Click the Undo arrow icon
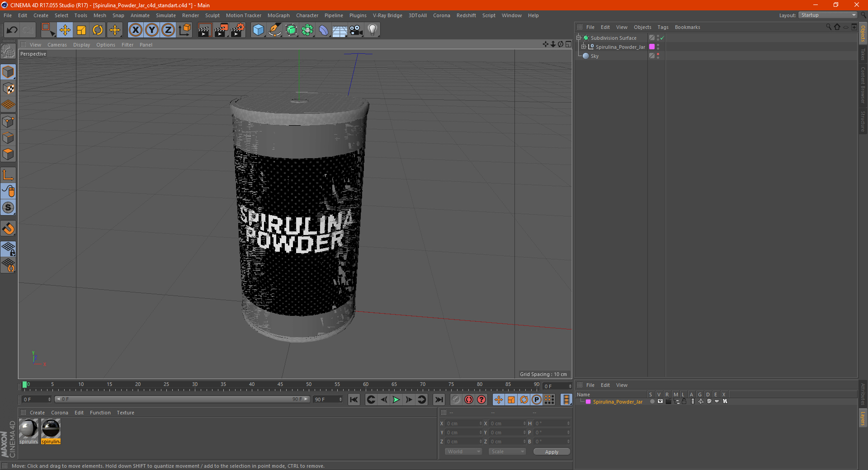Viewport: 868px width, 470px height. pyautogui.click(x=12, y=30)
